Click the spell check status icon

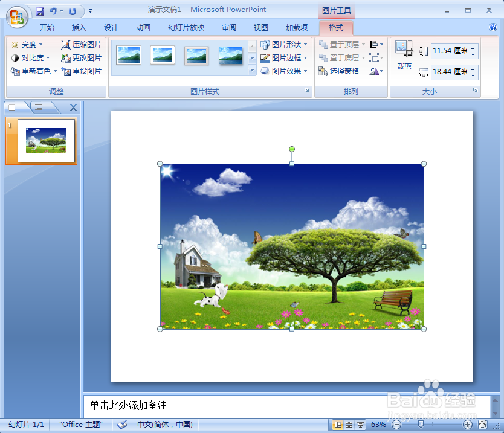122,425
